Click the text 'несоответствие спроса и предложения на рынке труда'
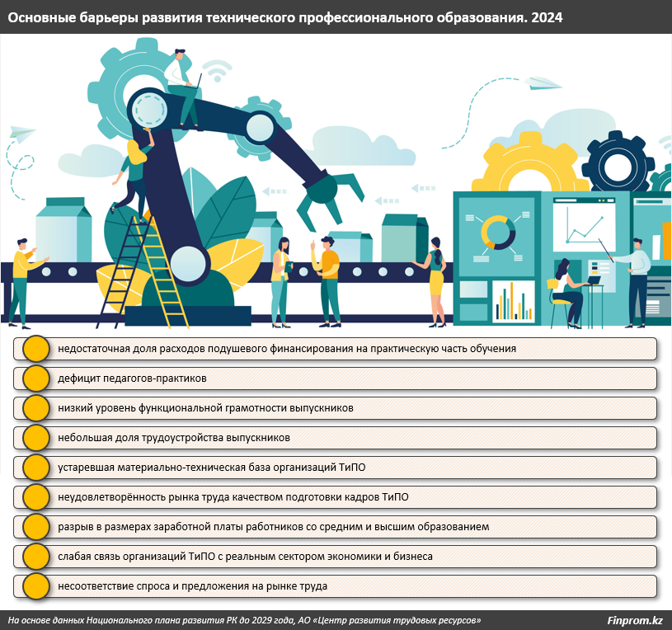Screen dimensions: 672x630 192,585
